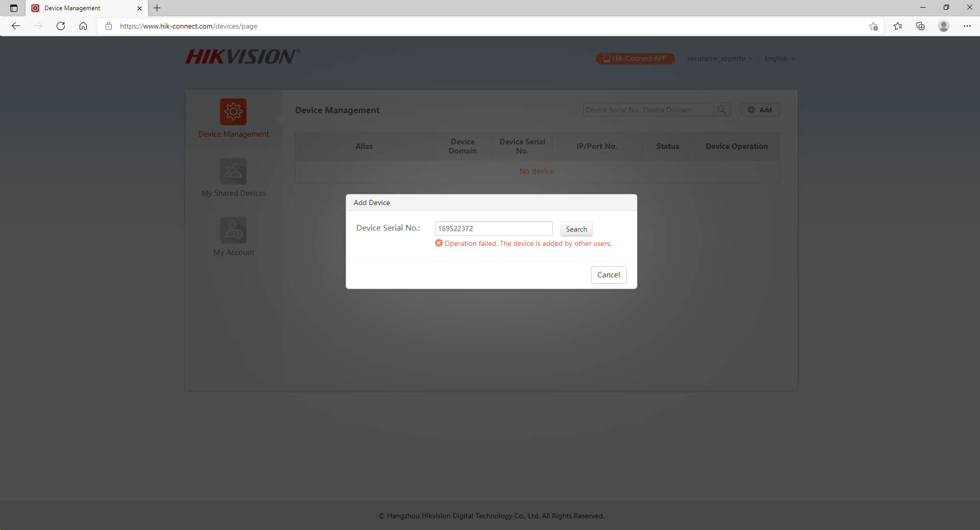
Task: Click the Add device button
Action: click(760, 110)
